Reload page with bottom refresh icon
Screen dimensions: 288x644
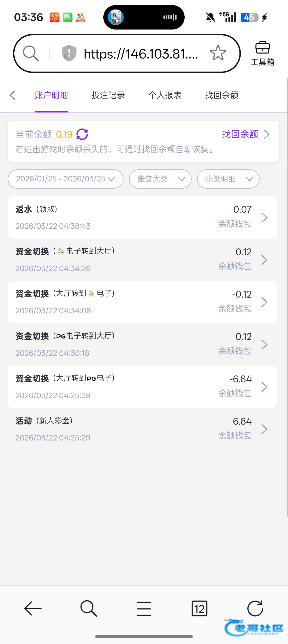point(255,608)
